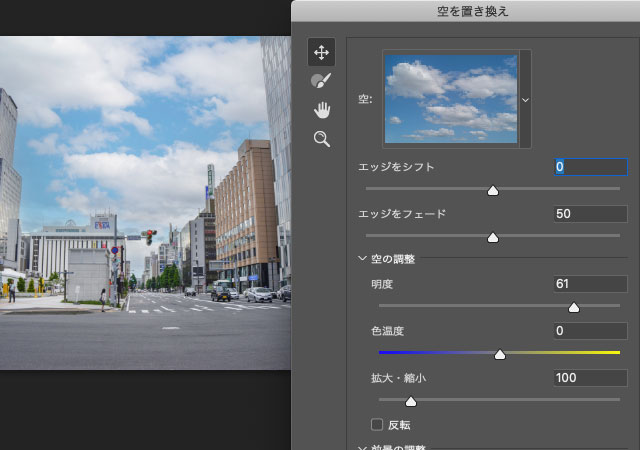640x450 pixels.
Task: Click the 反転 label text
Action: (399, 425)
